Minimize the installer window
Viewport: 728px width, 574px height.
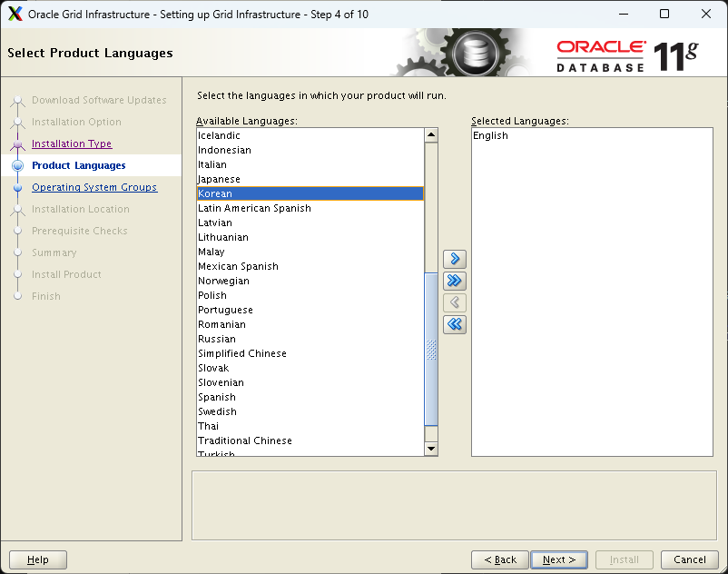(x=624, y=14)
